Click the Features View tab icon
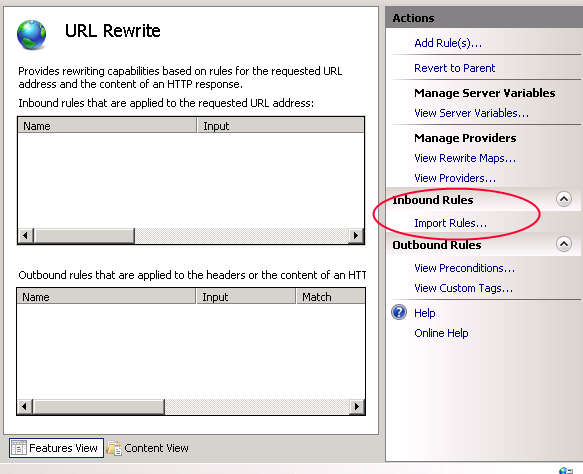Viewport: 583px width, 474px height. pos(19,448)
